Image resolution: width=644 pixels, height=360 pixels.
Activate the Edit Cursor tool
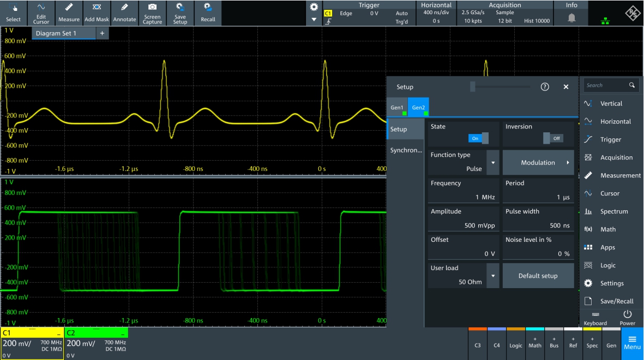coord(41,13)
